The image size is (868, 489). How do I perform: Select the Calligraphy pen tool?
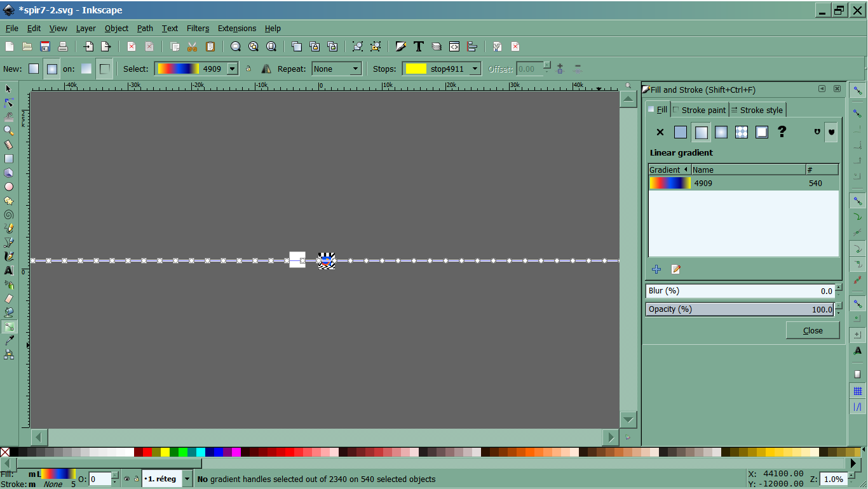point(9,257)
